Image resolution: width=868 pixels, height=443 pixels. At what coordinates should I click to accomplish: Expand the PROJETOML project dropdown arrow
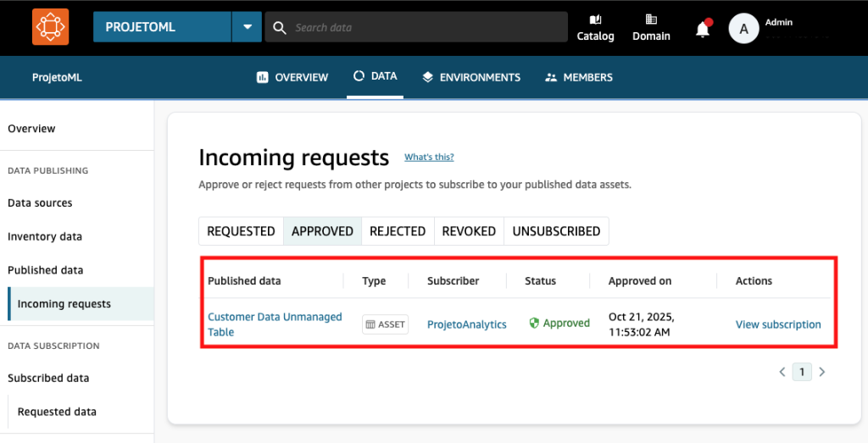pos(247,27)
